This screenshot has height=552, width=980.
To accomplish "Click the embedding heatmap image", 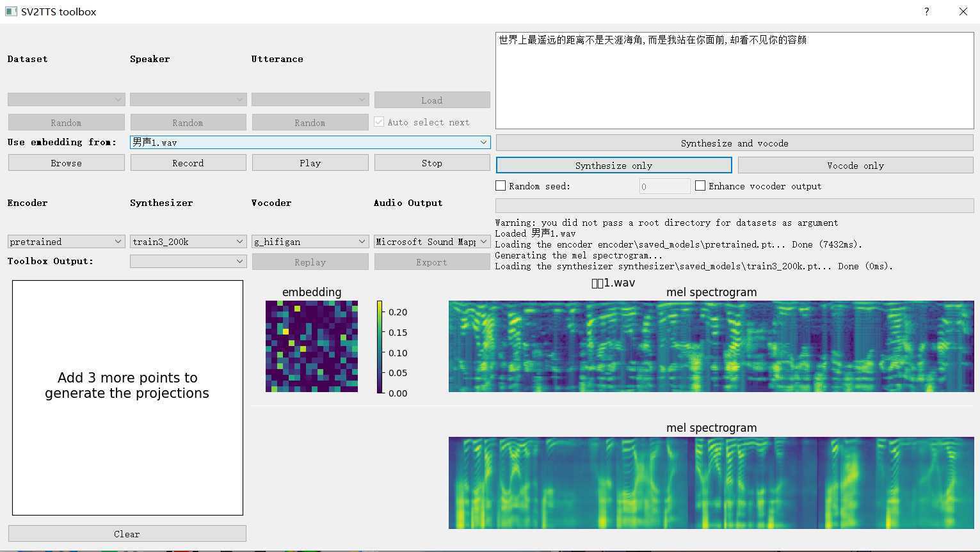I will [x=312, y=346].
